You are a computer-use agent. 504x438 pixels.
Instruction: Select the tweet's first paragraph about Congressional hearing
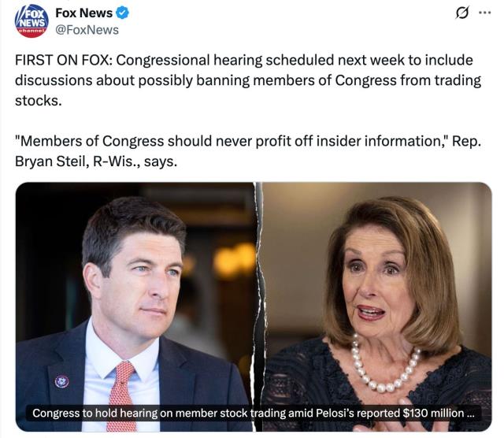click(248, 80)
